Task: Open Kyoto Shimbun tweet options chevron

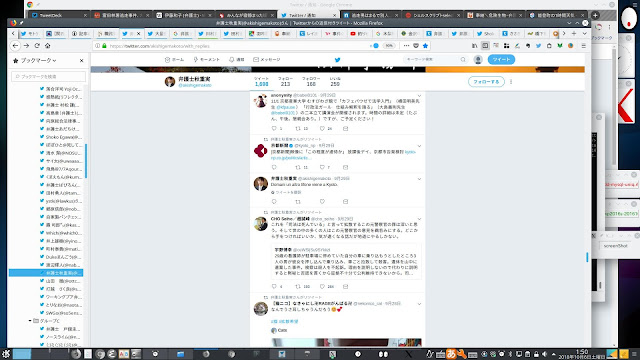Action: (x=419, y=146)
